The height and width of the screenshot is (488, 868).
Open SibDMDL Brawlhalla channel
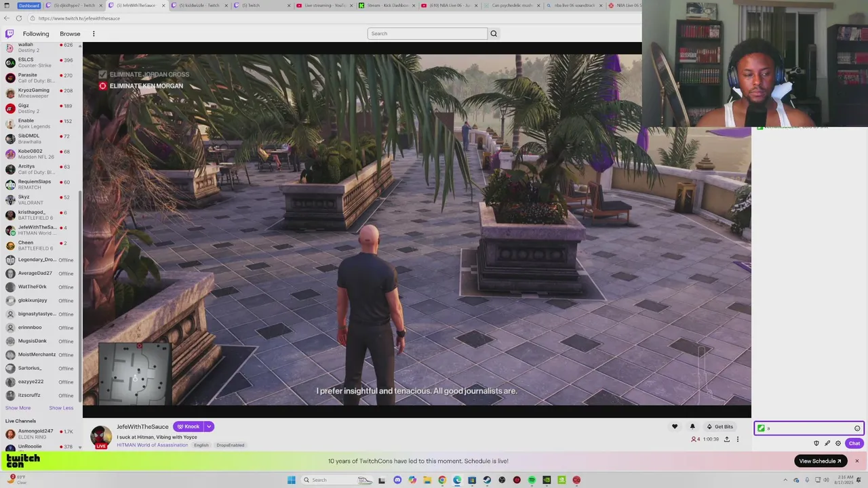pos(41,139)
